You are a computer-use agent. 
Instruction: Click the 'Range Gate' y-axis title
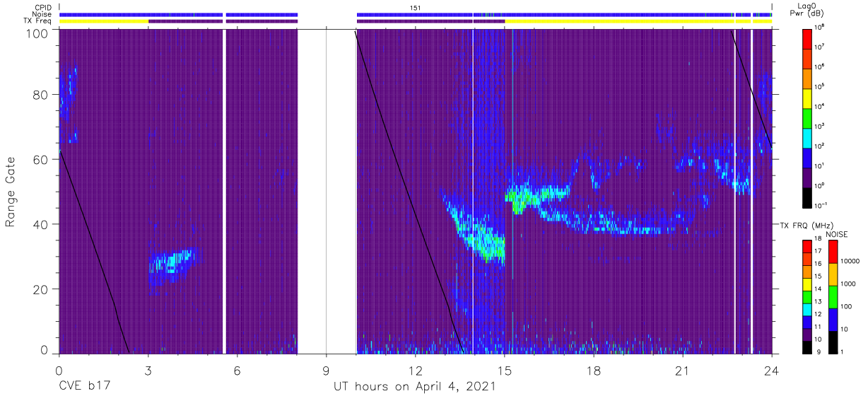(11, 192)
